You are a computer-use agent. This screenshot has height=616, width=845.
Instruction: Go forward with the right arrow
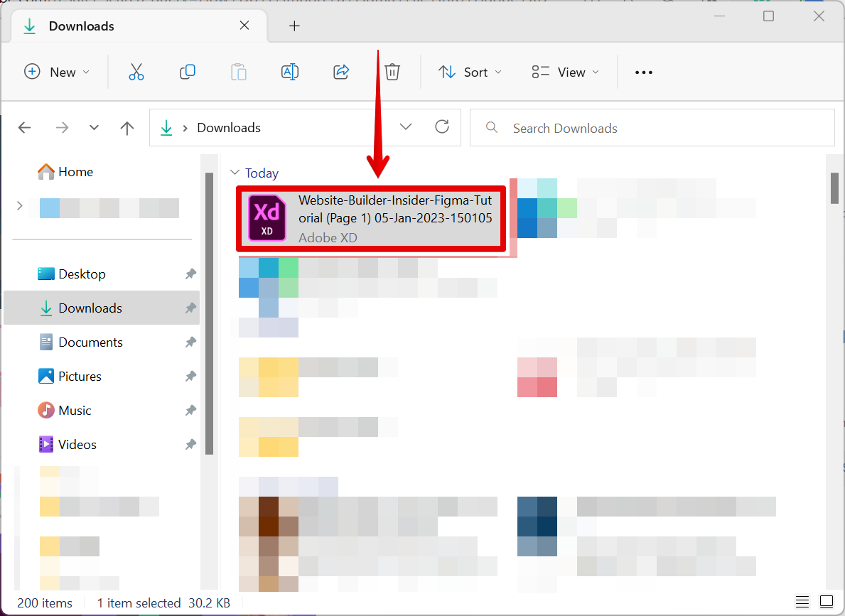coord(62,128)
